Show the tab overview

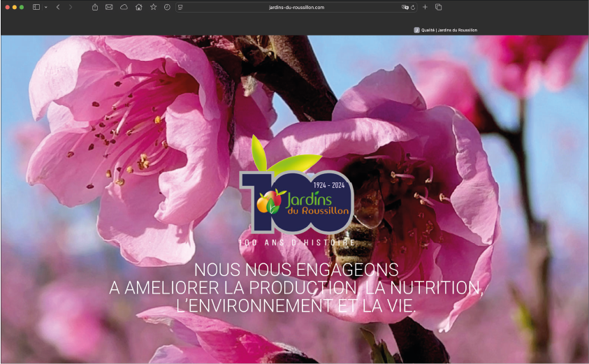point(439,7)
